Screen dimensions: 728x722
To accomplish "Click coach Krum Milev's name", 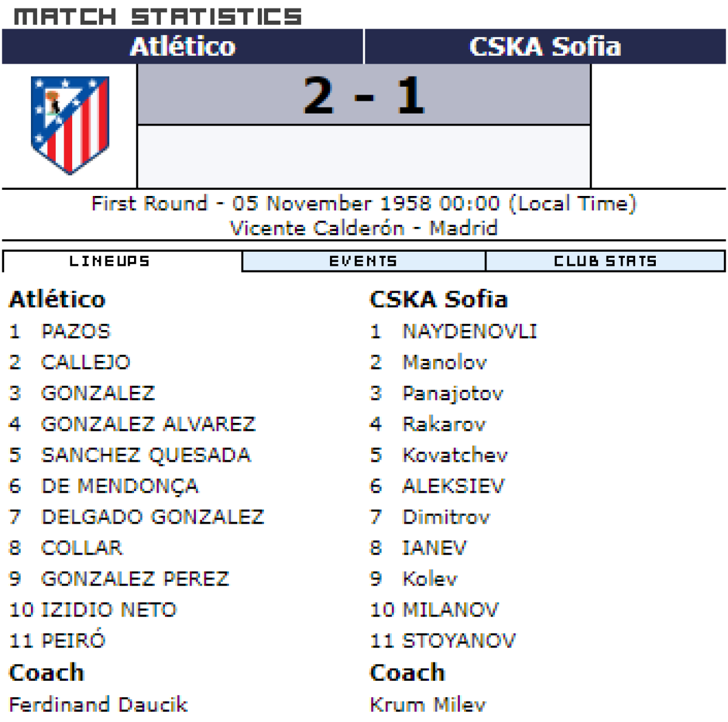I will click(428, 704).
